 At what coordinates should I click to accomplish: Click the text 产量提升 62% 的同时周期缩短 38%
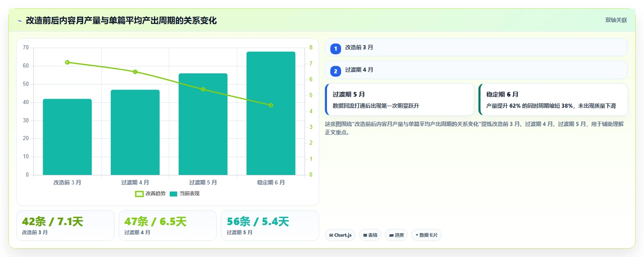pos(529,106)
